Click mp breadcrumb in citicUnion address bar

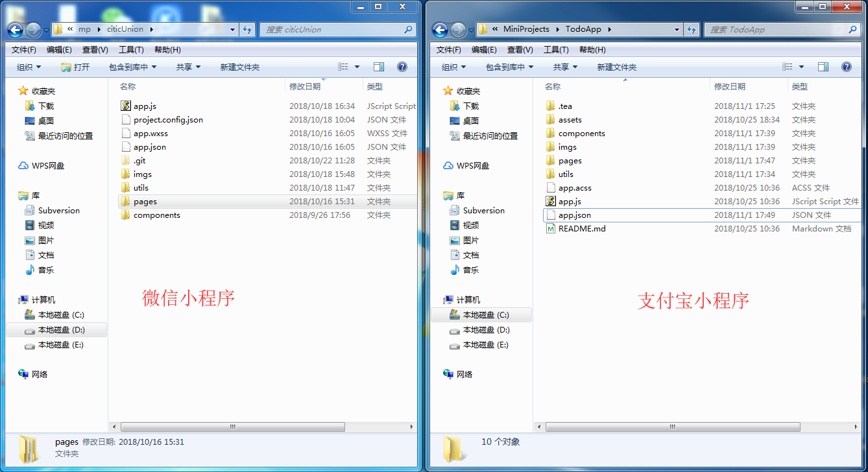coord(84,29)
